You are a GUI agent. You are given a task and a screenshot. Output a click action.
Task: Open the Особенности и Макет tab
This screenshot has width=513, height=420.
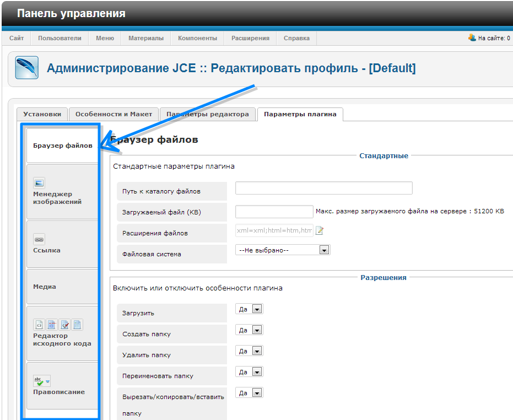pyautogui.click(x=114, y=114)
